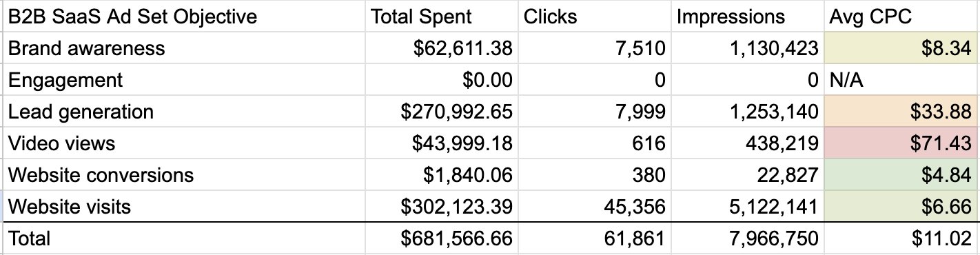Image resolution: width=980 pixels, height=255 pixels.
Task: Click the Impressions header cell
Action: coord(747,16)
